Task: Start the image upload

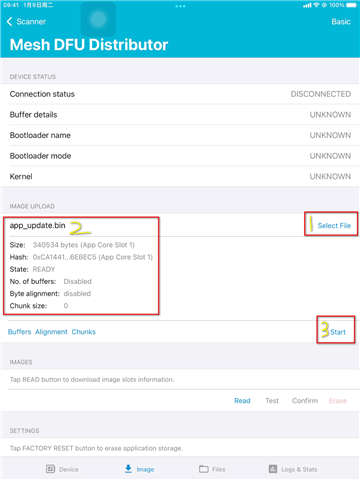Action: [x=338, y=332]
